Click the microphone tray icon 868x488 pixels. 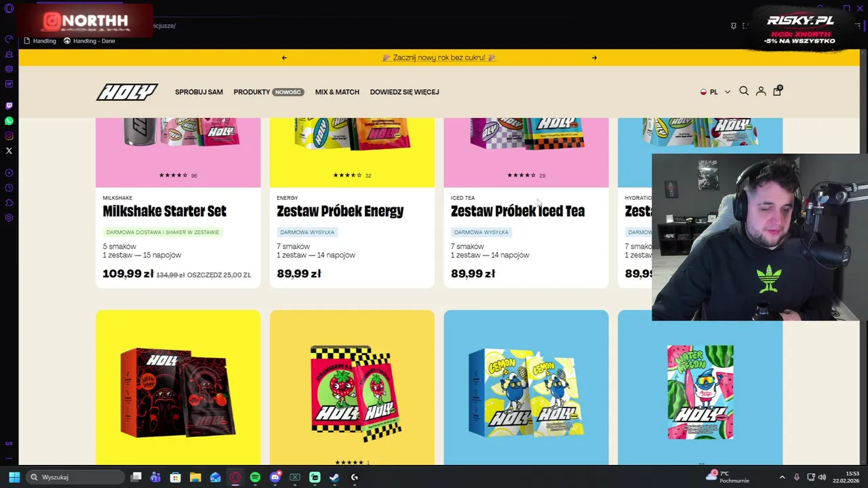click(x=797, y=477)
